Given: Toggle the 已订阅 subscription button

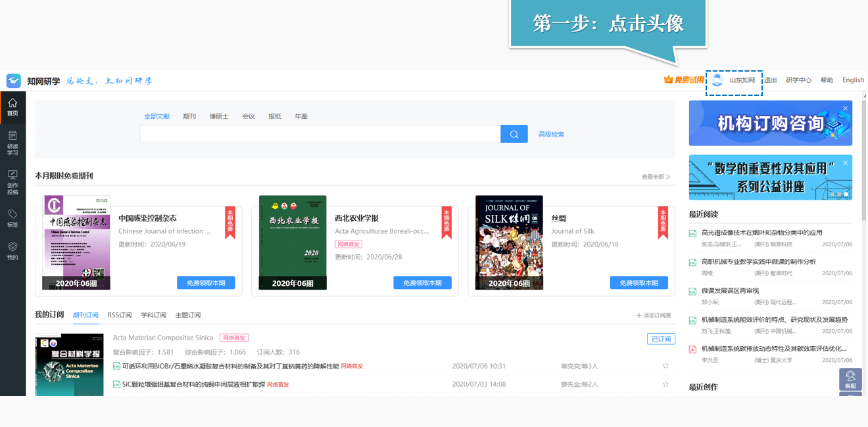Looking at the screenshot, I should click(661, 339).
